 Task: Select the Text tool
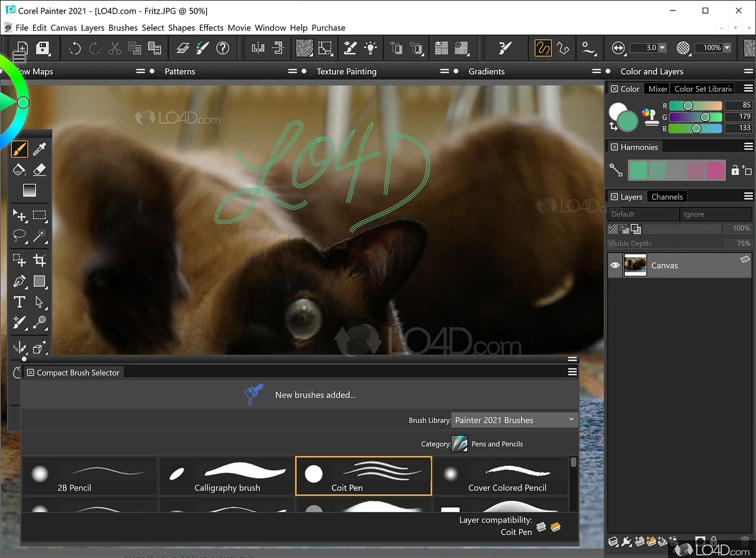(19, 302)
